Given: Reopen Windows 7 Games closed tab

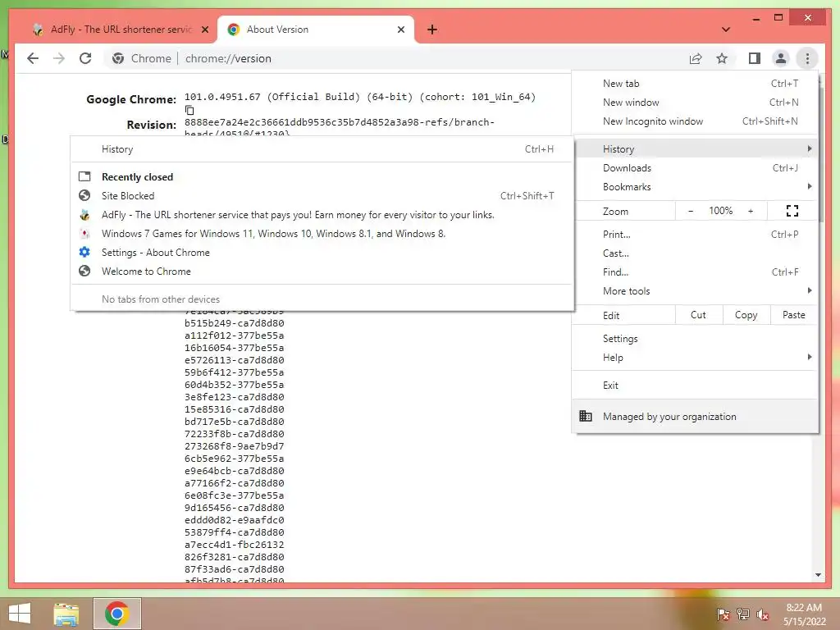Looking at the screenshot, I should (322, 234).
